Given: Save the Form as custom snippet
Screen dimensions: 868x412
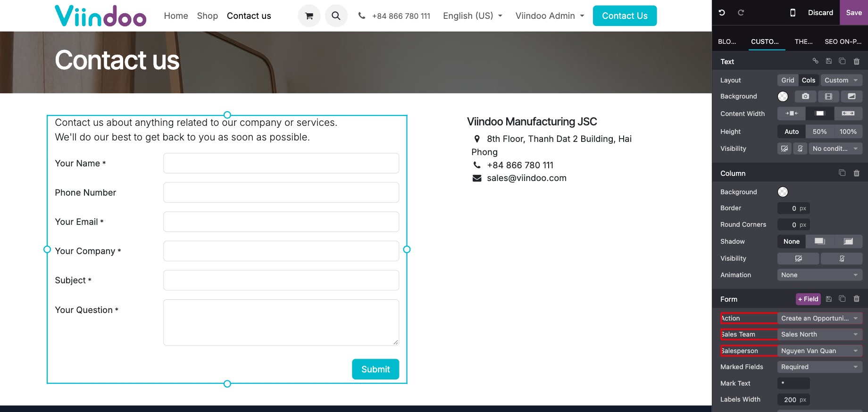Looking at the screenshot, I should tap(828, 299).
